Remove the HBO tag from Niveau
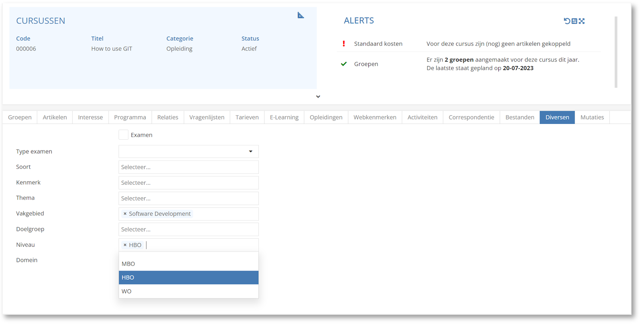The height and width of the screenshot is (326, 644). click(x=125, y=245)
